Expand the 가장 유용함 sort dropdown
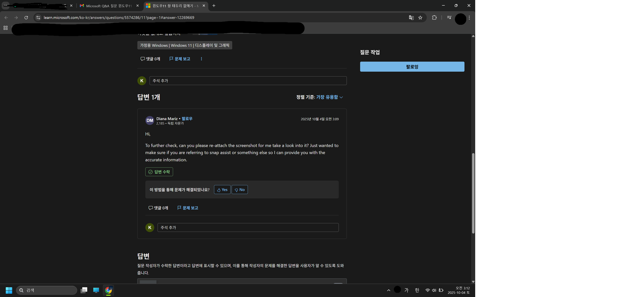The width and height of the screenshot is (644, 297). pyautogui.click(x=330, y=97)
